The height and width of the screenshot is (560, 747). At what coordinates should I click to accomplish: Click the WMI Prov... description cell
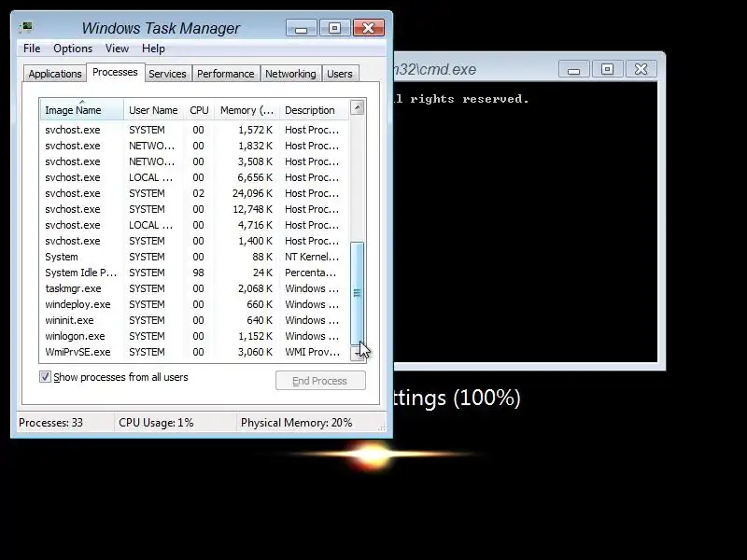[312, 352]
